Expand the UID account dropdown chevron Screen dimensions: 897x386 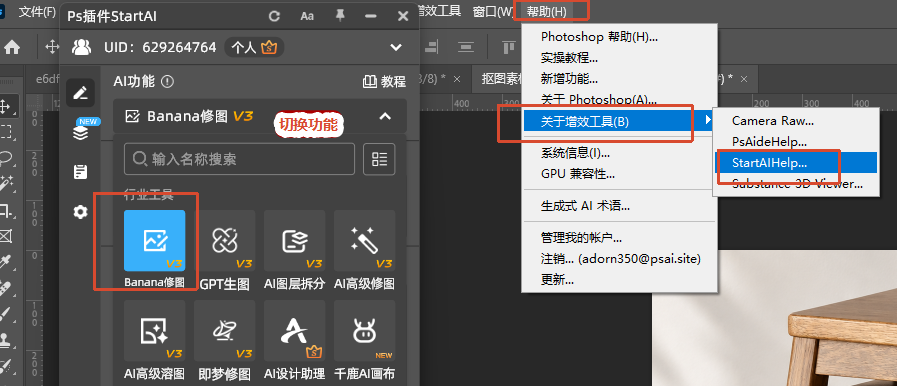(396, 47)
